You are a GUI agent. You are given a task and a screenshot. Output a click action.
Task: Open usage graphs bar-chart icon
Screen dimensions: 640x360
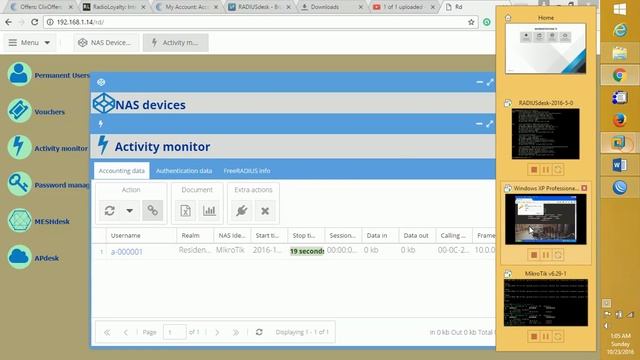click(209, 211)
